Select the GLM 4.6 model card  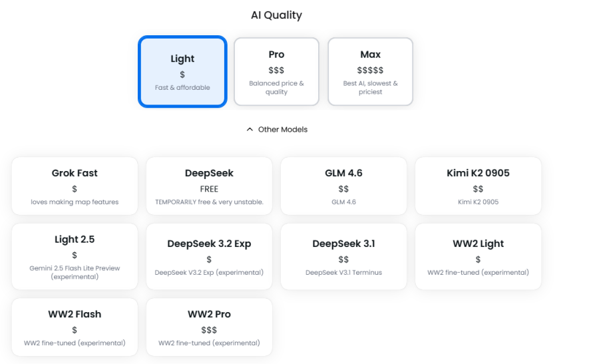343,186
